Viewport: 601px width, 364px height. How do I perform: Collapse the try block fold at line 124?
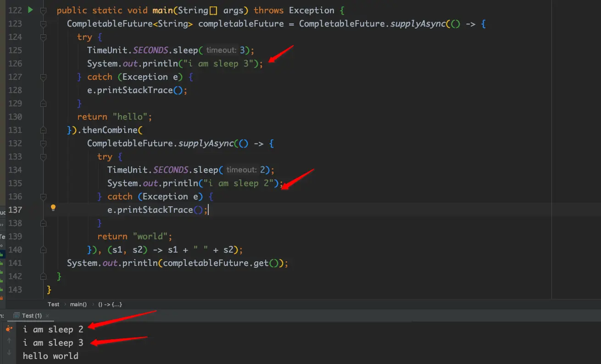43,37
